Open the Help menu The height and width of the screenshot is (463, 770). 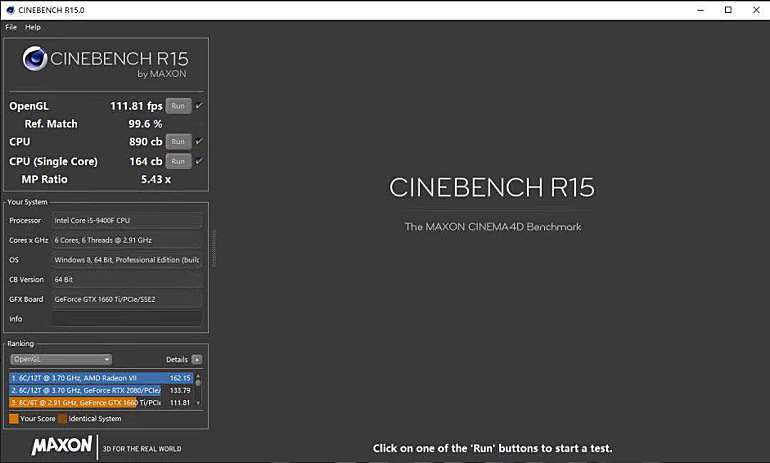[33, 27]
